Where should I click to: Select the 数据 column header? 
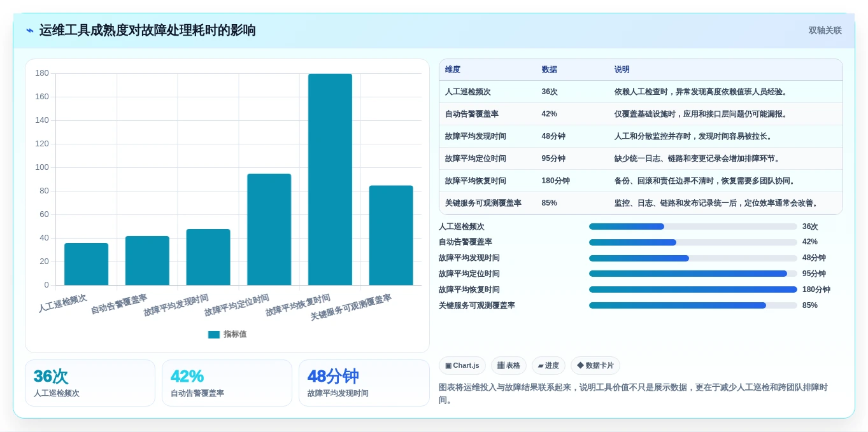click(549, 69)
